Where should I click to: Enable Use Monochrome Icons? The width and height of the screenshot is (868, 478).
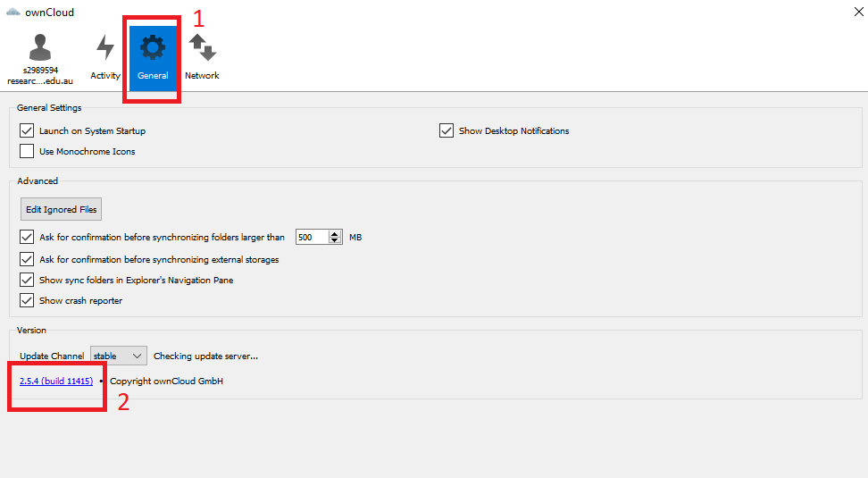27,151
